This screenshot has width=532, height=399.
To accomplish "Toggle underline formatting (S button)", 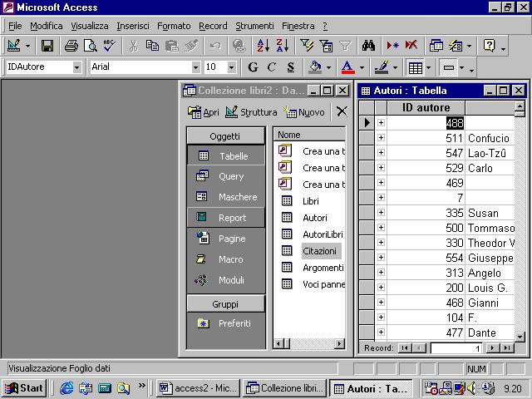I will click(x=290, y=67).
